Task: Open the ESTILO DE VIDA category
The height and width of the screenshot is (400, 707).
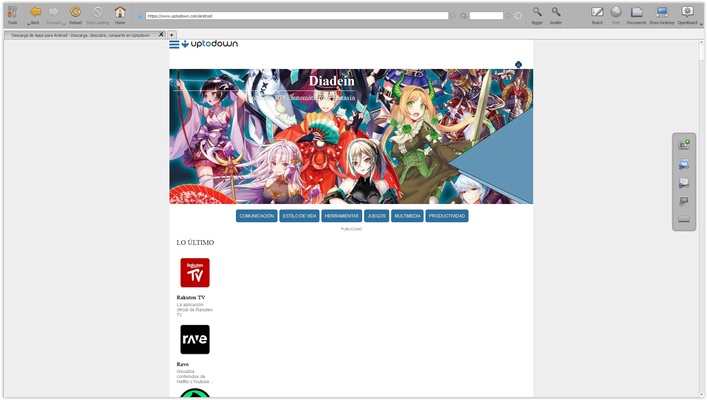Action: (299, 216)
